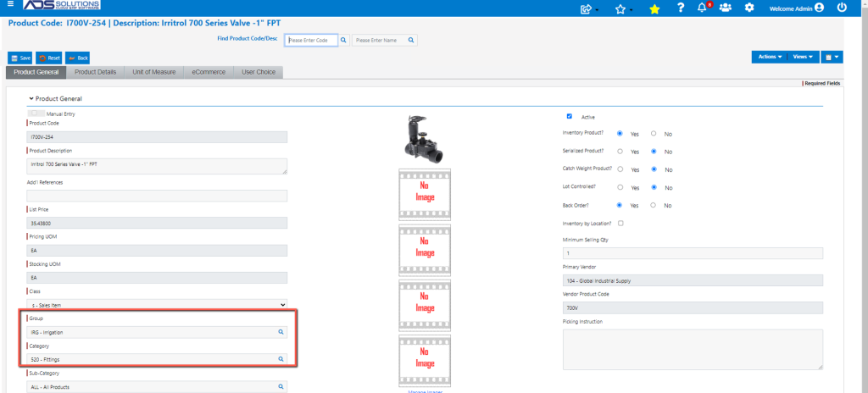
Task: Select No for Inventory Product
Action: [654, 133]
